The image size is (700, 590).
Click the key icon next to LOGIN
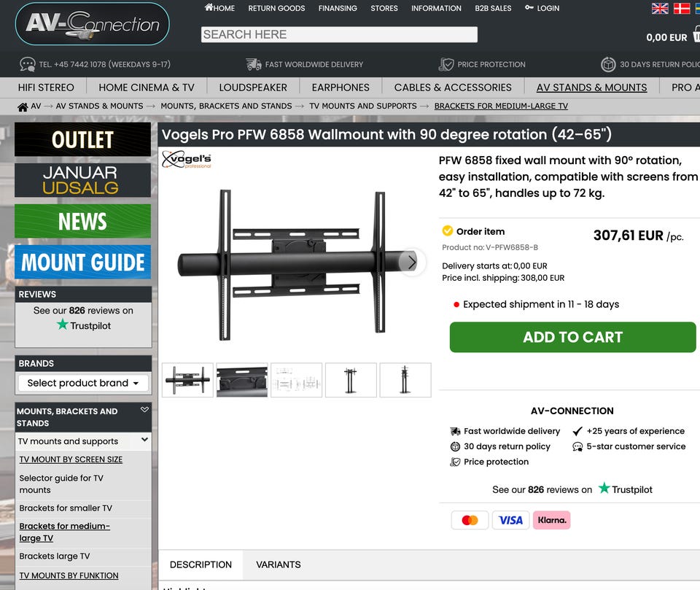tap(529, 7)
